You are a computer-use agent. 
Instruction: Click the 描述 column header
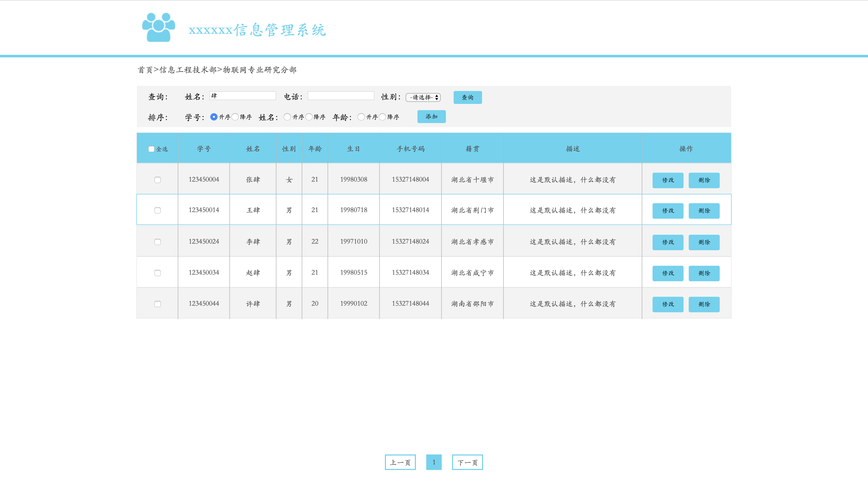(x=572, y=149)
